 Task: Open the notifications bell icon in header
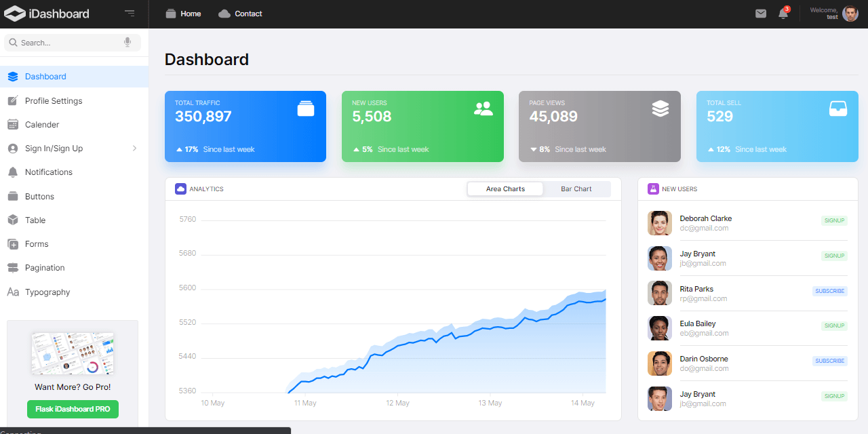tap(783, 14)
